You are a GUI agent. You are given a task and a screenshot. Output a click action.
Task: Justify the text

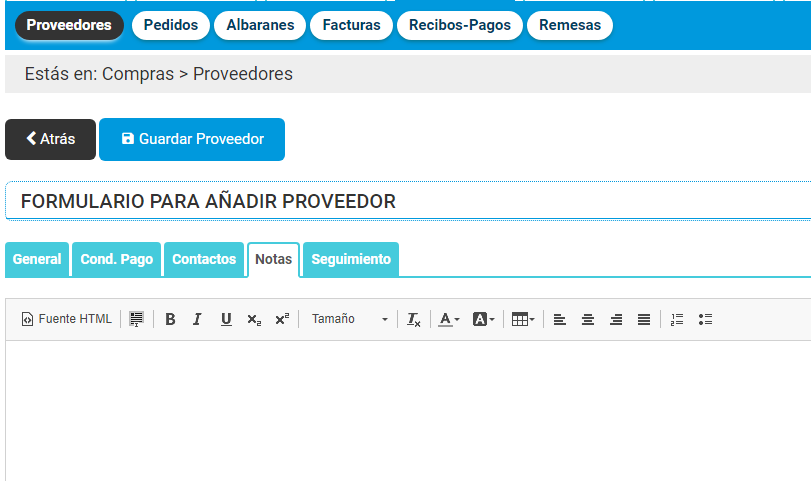pyautogui.click(x=643, y=319)
